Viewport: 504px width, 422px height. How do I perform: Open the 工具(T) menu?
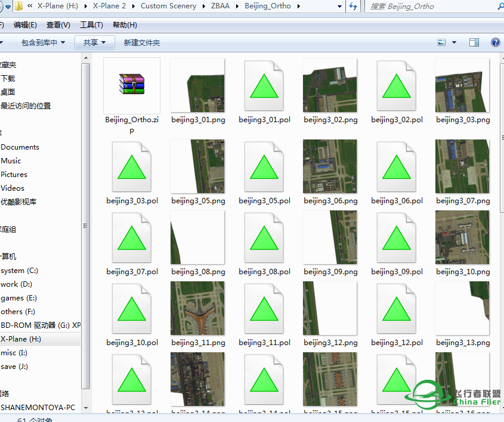[x=92, y=25]
